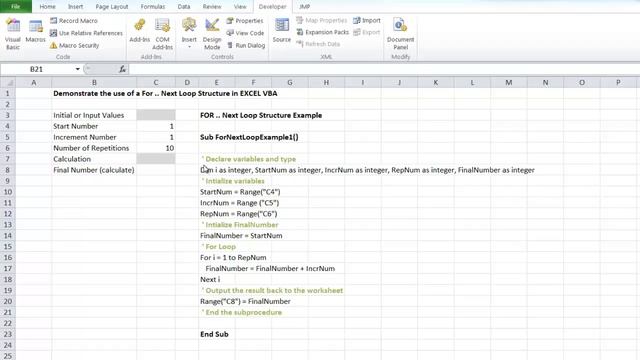Switch to the Home tab
The image size is (640, 360).
tap(47, 7)
